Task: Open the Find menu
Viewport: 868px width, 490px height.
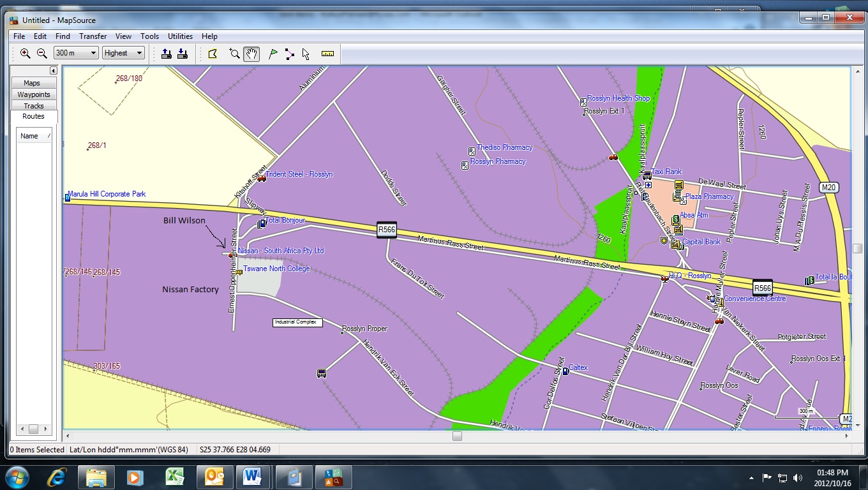Action: click(x=63, y=36)
